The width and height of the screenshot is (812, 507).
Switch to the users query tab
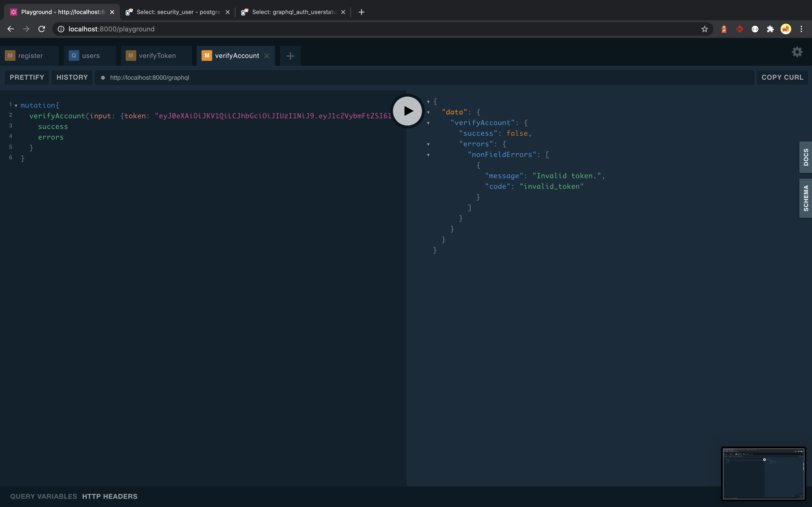click(x=90, y=56)
